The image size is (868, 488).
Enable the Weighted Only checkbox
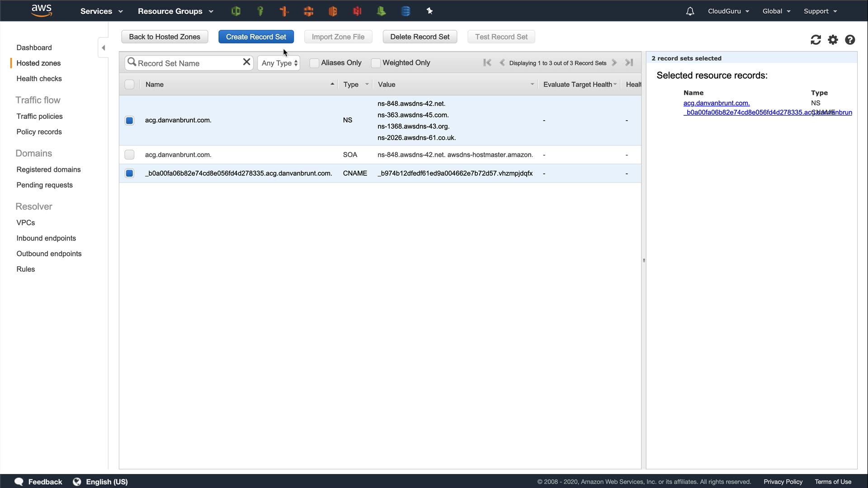[x=375, y=63]
